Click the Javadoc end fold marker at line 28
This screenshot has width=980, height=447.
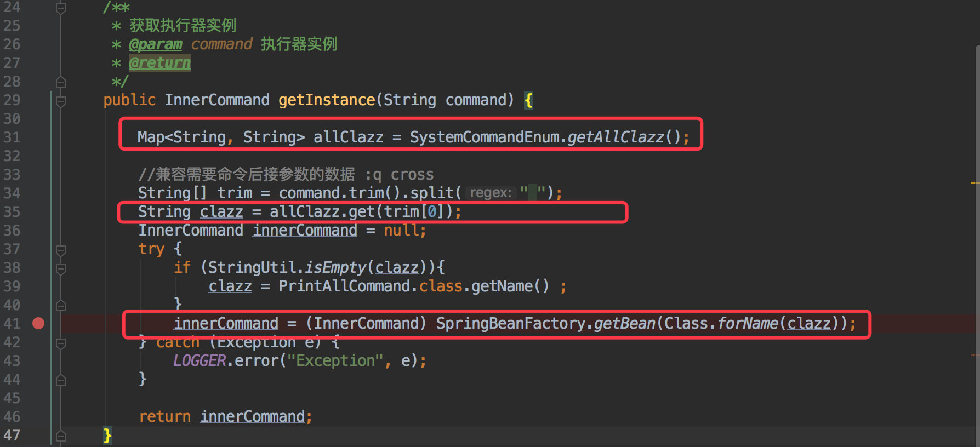click(61, 82)
